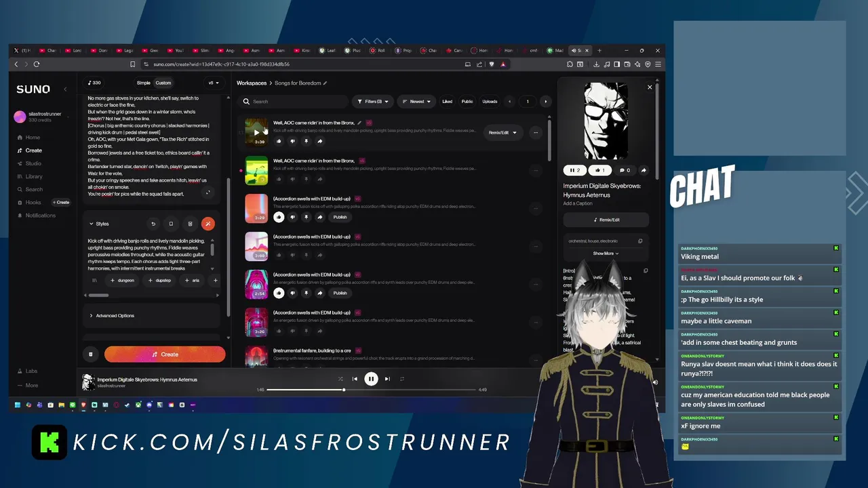The width and height of the screenshot is (868, 488).
Task: Collapse the Suno sidebar with chevron
Action: pyautogui.click(x=65, y=89)
